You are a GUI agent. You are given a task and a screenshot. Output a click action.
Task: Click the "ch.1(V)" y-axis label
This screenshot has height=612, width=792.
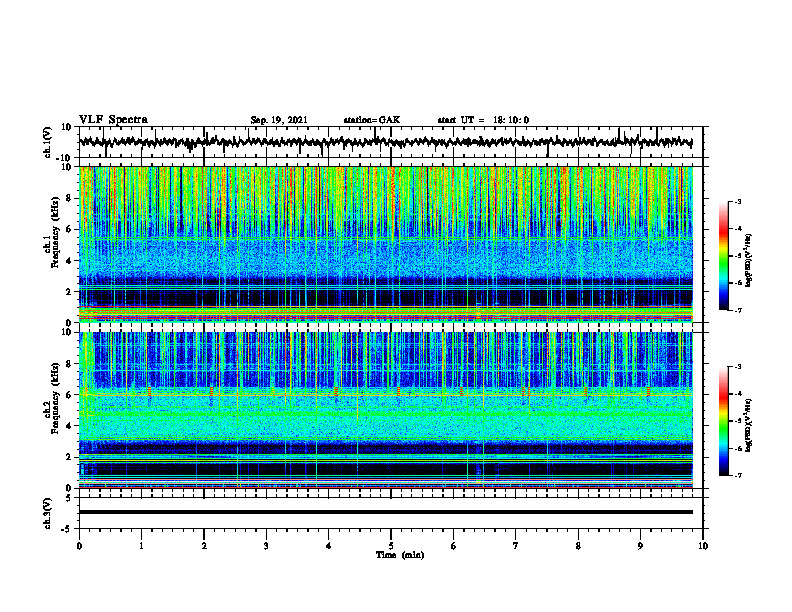[47, 142]
